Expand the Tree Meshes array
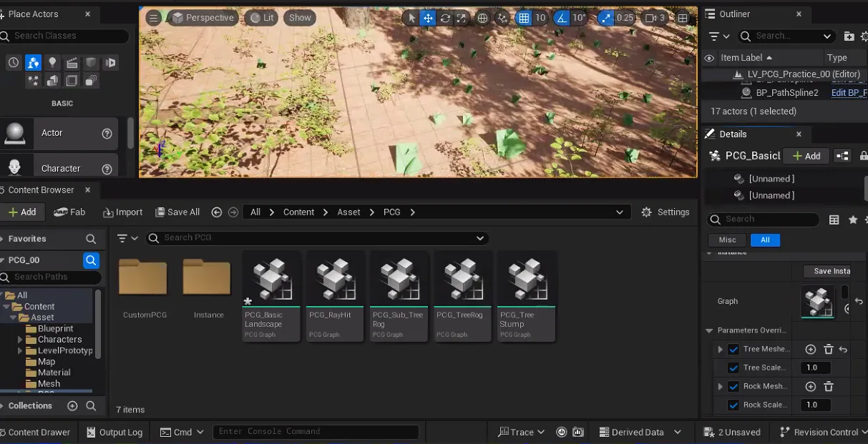This screenshot has width=868, height=444. tap(721, 350)
